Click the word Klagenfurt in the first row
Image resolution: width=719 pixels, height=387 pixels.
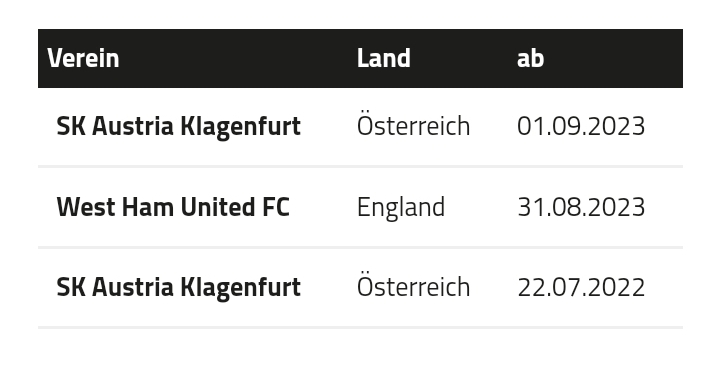click(240, 127)
